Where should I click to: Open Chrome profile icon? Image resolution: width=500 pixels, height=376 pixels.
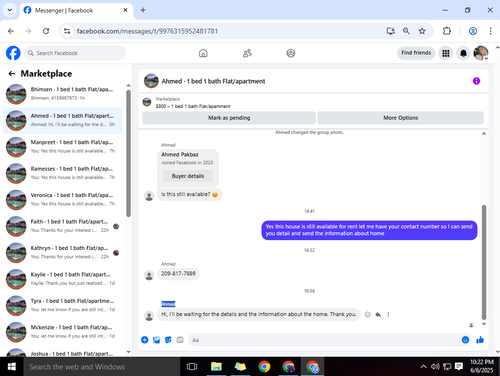point(473,31)
